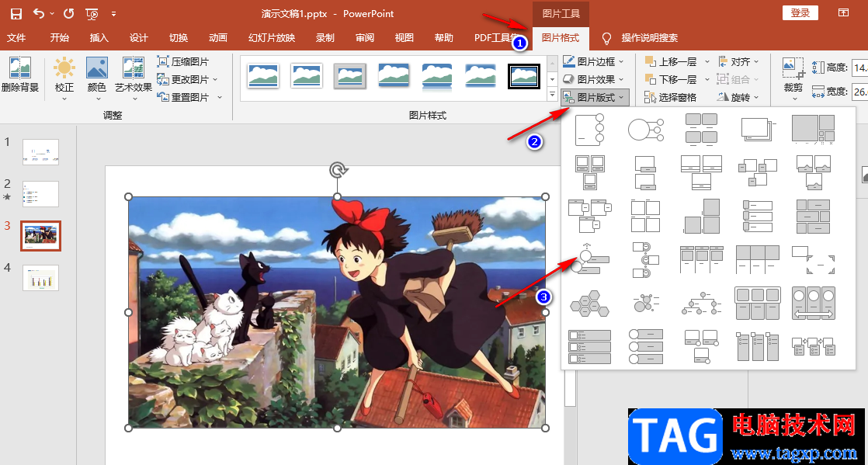The width and height of the screenshot is (868, 465).
Task: Click 下移一层 send backward
Action: coord(671,79)
